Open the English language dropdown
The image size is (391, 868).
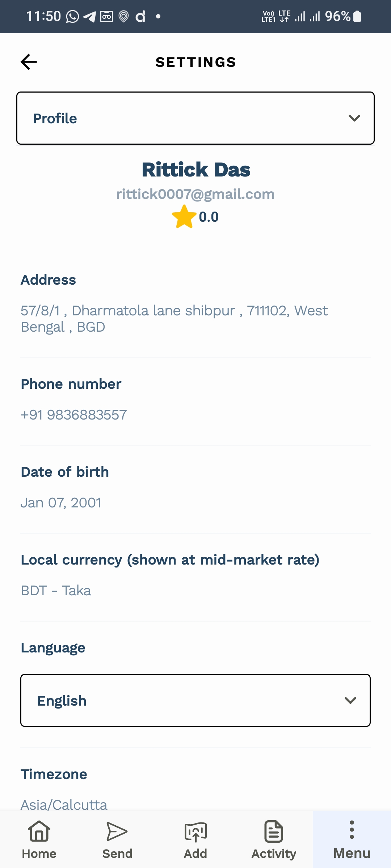coord(195,701)
